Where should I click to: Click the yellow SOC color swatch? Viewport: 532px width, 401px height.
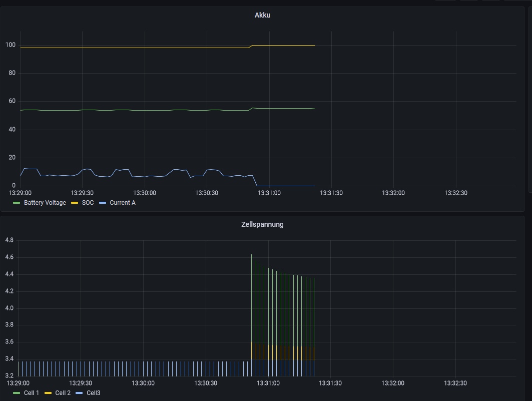click(x=74, y=203)
